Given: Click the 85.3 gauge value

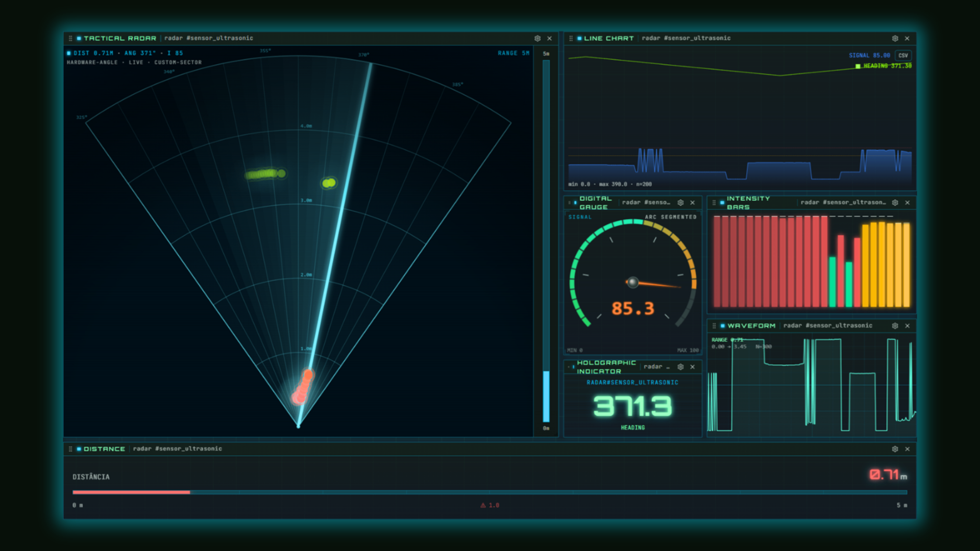Looking at the screenshot, I should [633, 309].
